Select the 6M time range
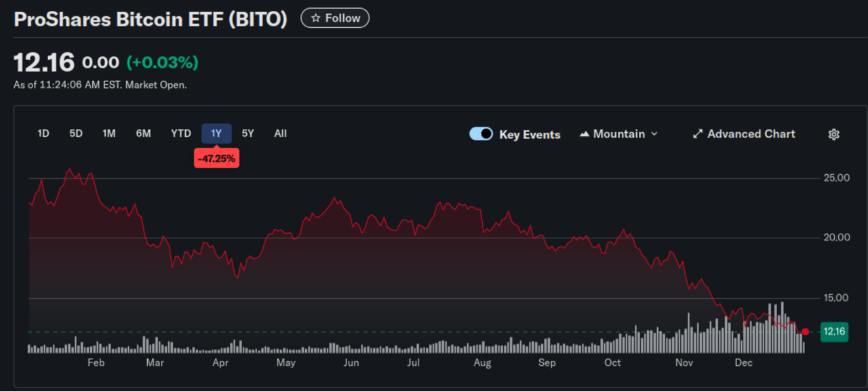868x391 pixels. tap(143, 133)
